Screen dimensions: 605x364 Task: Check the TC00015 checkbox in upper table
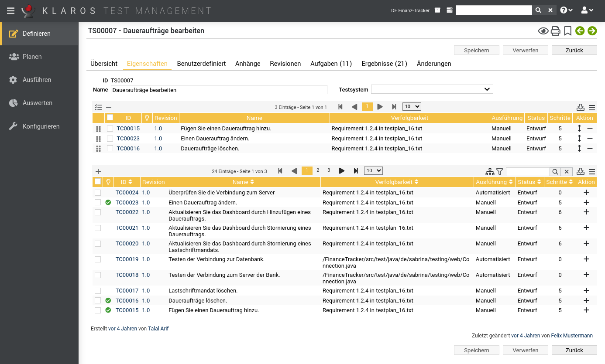click(x=110, y=129)
